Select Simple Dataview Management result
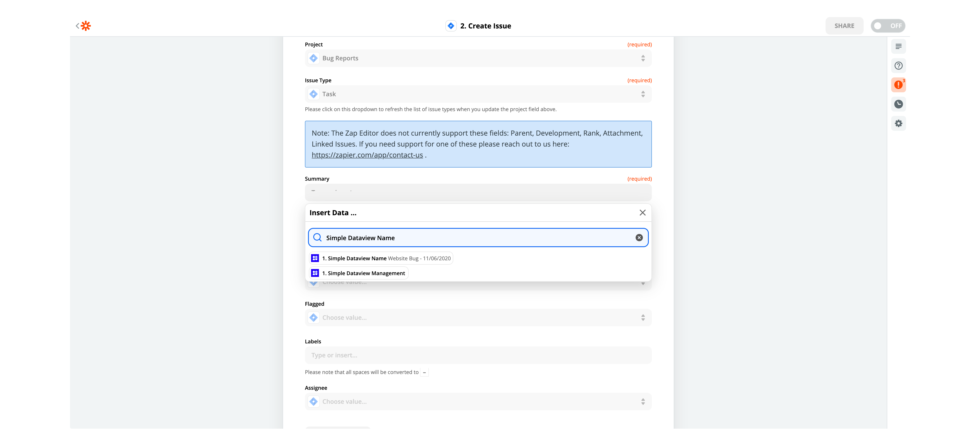Screen dimensions: 980x444 tap(358, 273)
